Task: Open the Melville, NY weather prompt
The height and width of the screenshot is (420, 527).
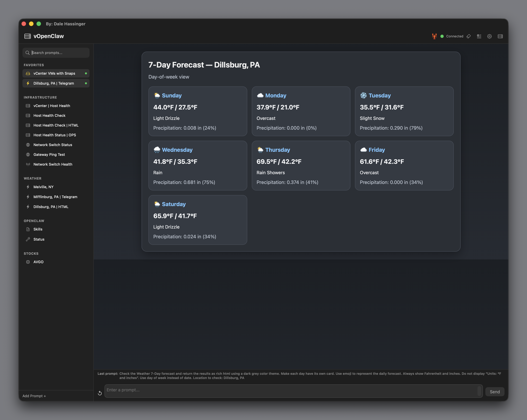Action: click(43, 187)
